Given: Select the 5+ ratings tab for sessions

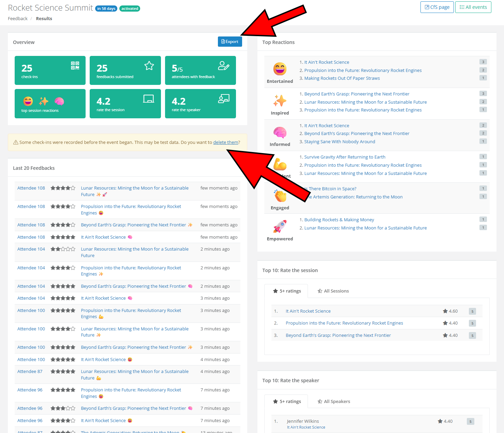Looking at the screenshot, I should click(x=286, y=291).
